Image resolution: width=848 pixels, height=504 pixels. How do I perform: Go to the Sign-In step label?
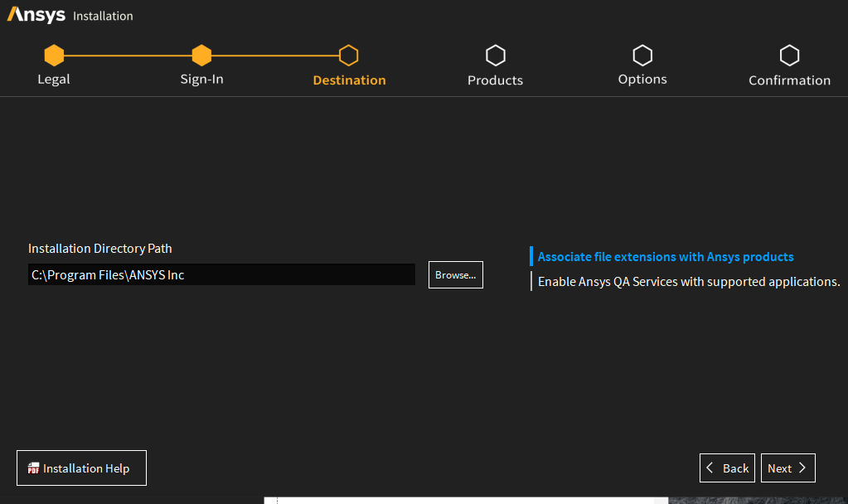click(201, 80)
